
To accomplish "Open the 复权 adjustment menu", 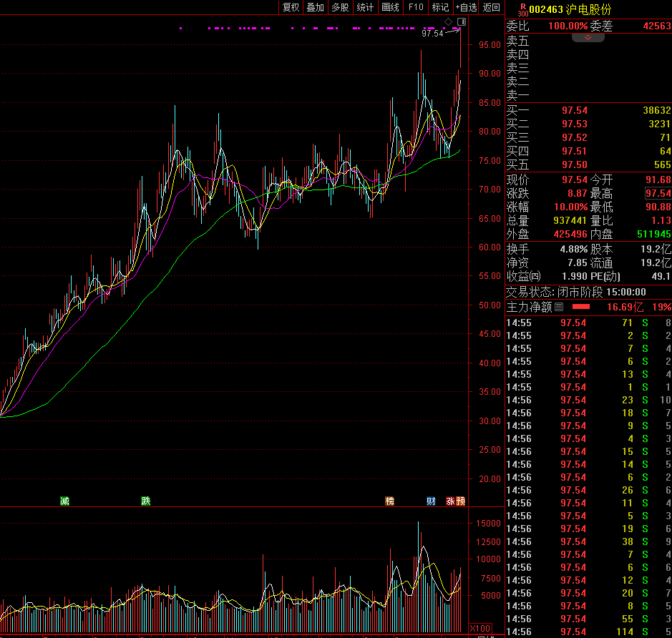I will (291, 7).
